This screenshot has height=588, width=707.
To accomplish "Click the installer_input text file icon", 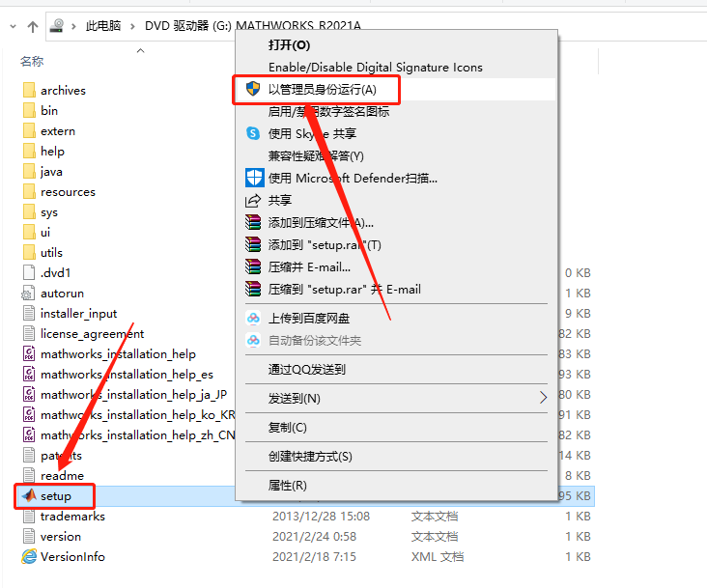I will (x=29, y=313).
